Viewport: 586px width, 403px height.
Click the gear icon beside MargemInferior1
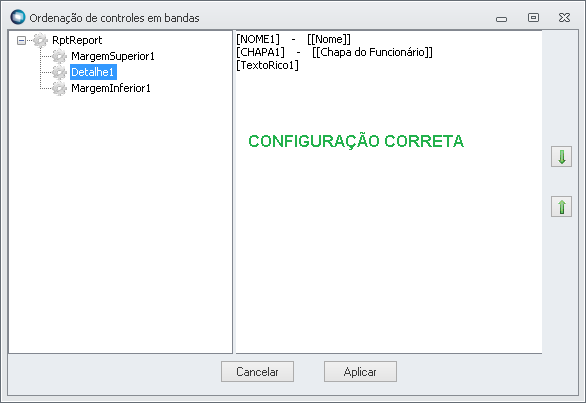click(x=59, y=88)
